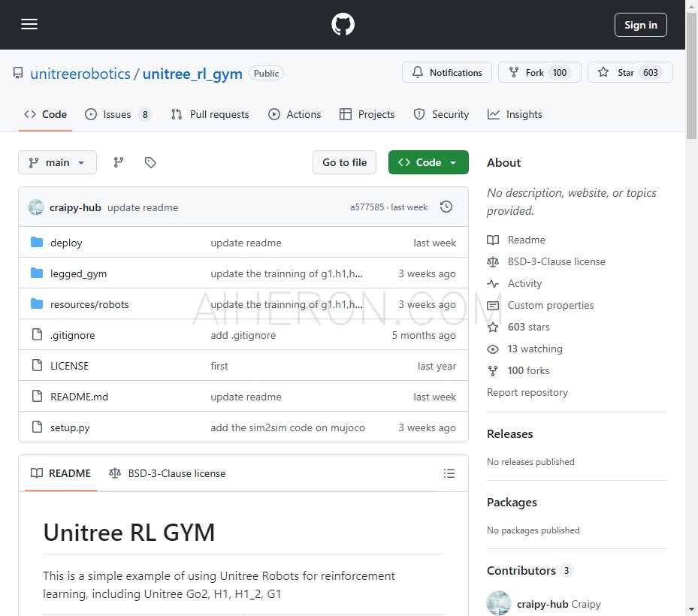The width and height of the screenshot is (698, 616).
Task: Go to GitHub homepage via Octocat logo
Action: 343,25
